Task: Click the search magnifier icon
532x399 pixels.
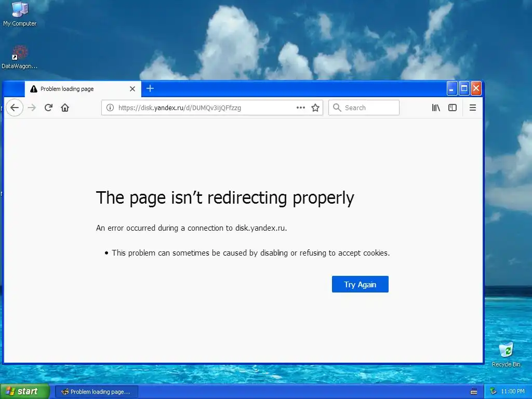Action: 337,108
